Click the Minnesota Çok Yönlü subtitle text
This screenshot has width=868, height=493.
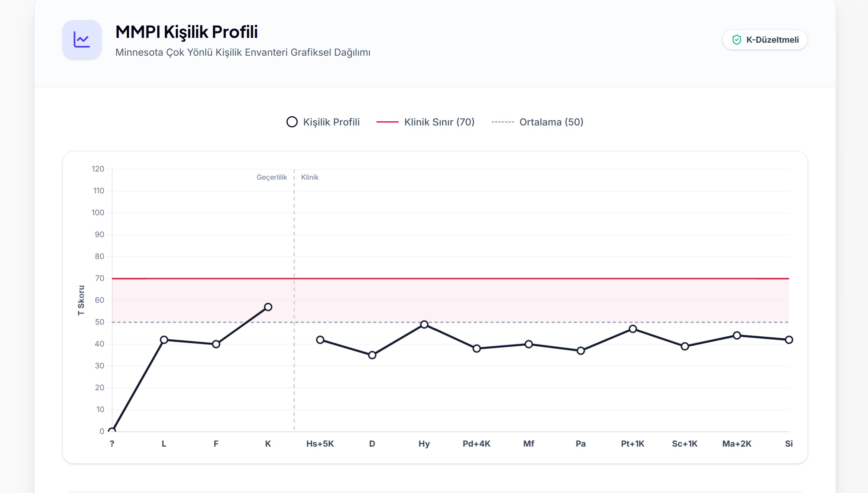(243, 52)
